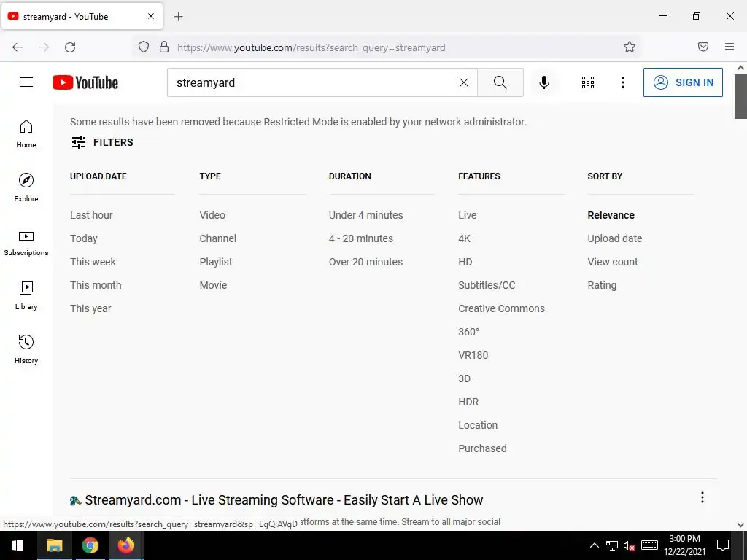Screen dimensions: 747x560
Task: Filter type to Playlist
Action: point(216,262)
